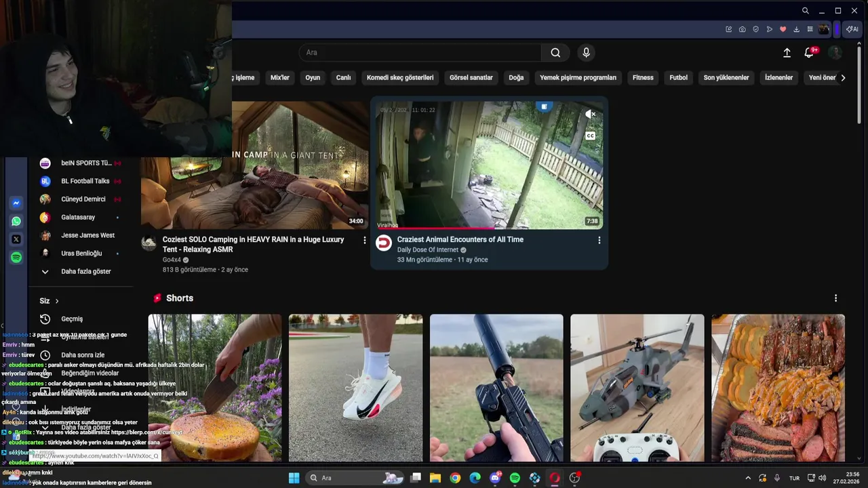This screenshot has width=868, height=488.
Task: Open the toy helicopter Shorts thumbnail
Action: [x=637, y=388]
